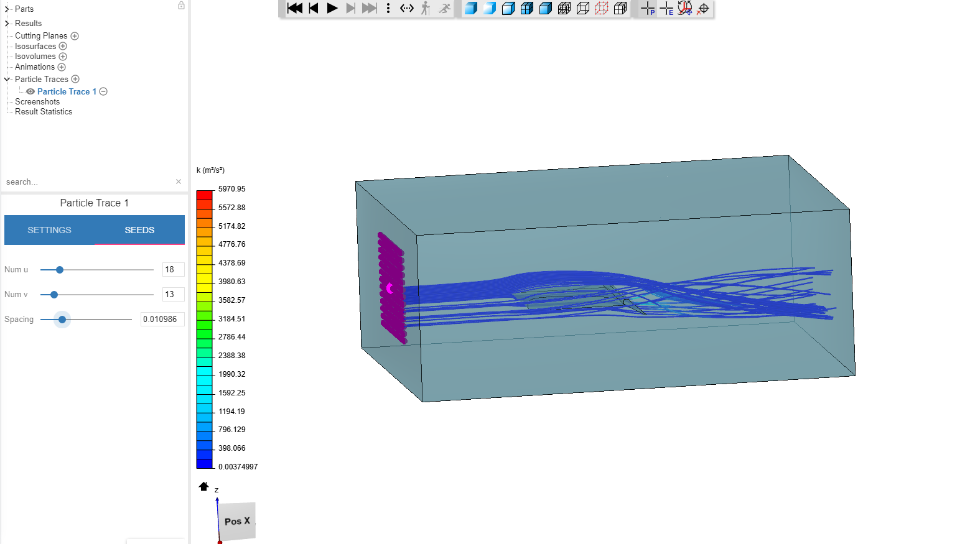This screenshot has width=980, height=544.
Task: Select the walking figure speed icon
Action: click(426, 8)
